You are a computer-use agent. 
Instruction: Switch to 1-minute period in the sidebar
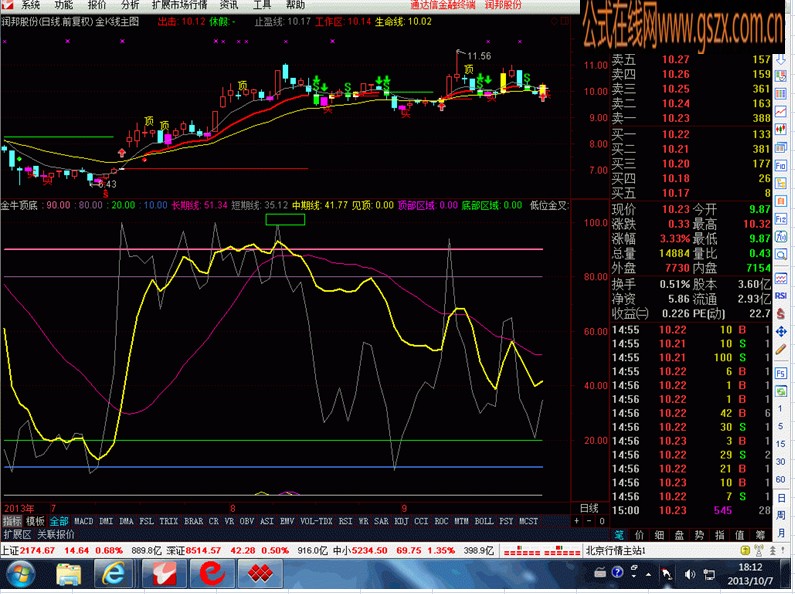(781, 409)
